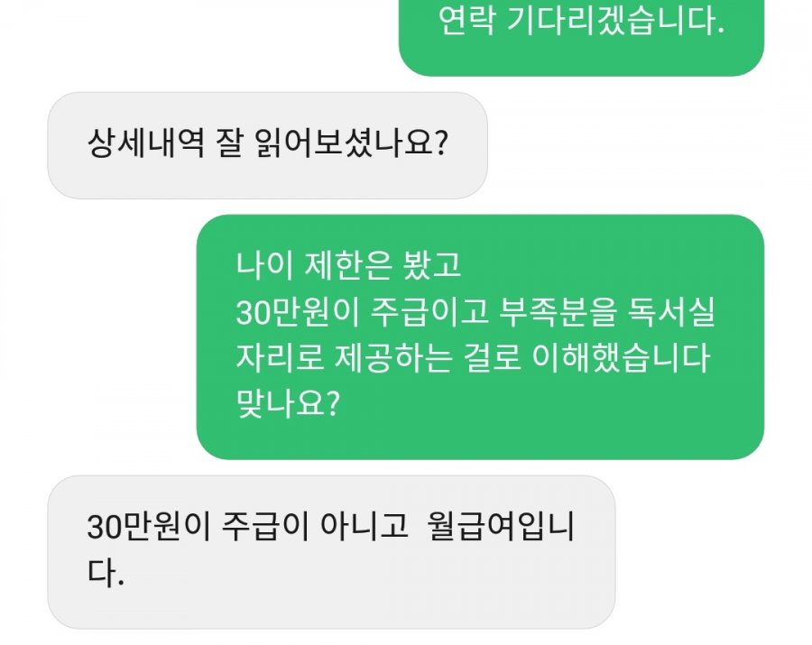Click the word '상세내역' in gray bubble
The width and height of the screenshot is (812, 645).
pos(145,143)
